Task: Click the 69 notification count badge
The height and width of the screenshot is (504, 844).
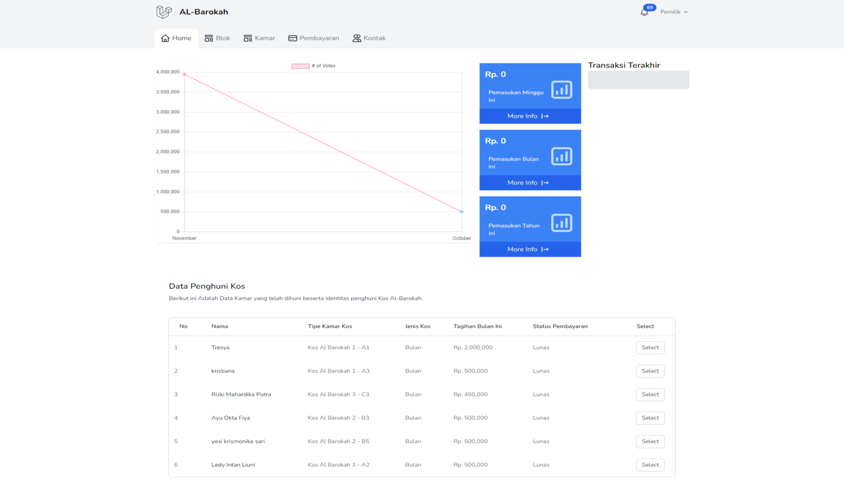Action: click(649, 8)
